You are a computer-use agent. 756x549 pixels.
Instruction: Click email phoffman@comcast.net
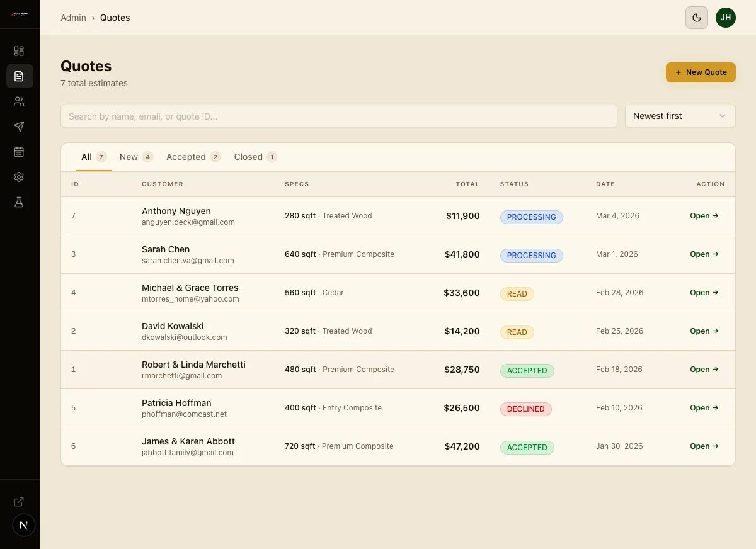[x=184, y=414]
